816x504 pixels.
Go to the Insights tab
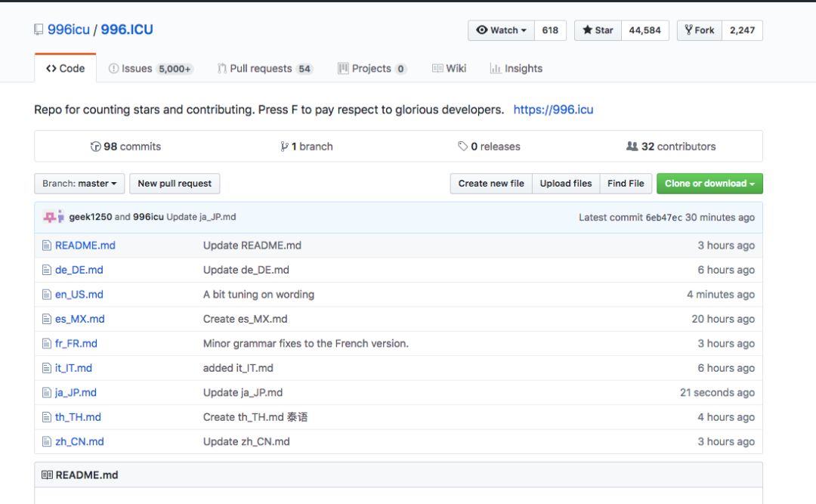point(516,69)
